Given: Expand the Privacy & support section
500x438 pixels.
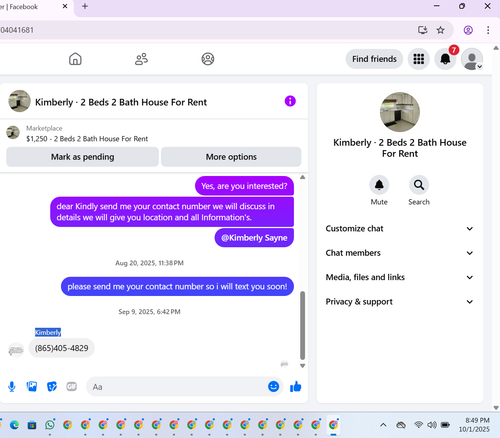Looking at the screenshot, I should [x=400, y=302].
